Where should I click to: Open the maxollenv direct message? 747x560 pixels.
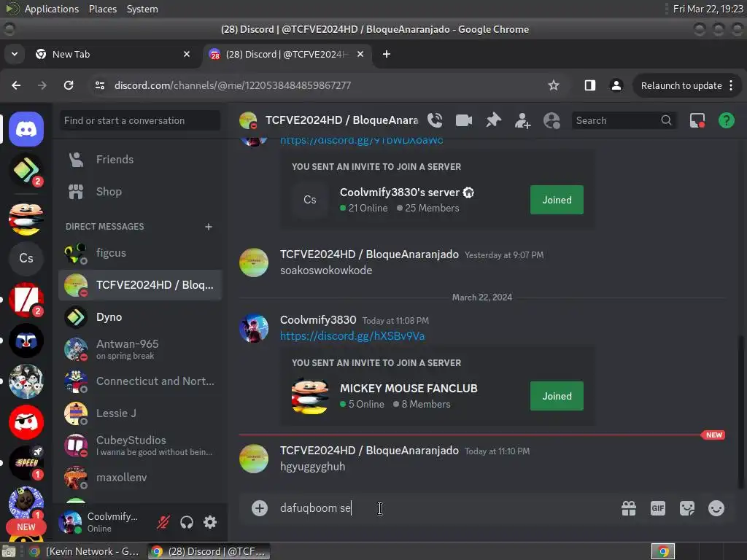pos(140,478)
